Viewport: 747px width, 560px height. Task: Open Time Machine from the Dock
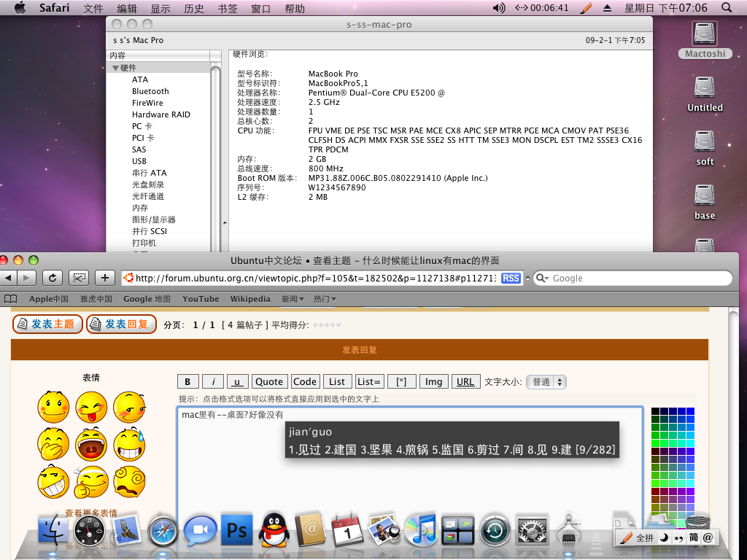pyautogui.click(x=495, y=530)
